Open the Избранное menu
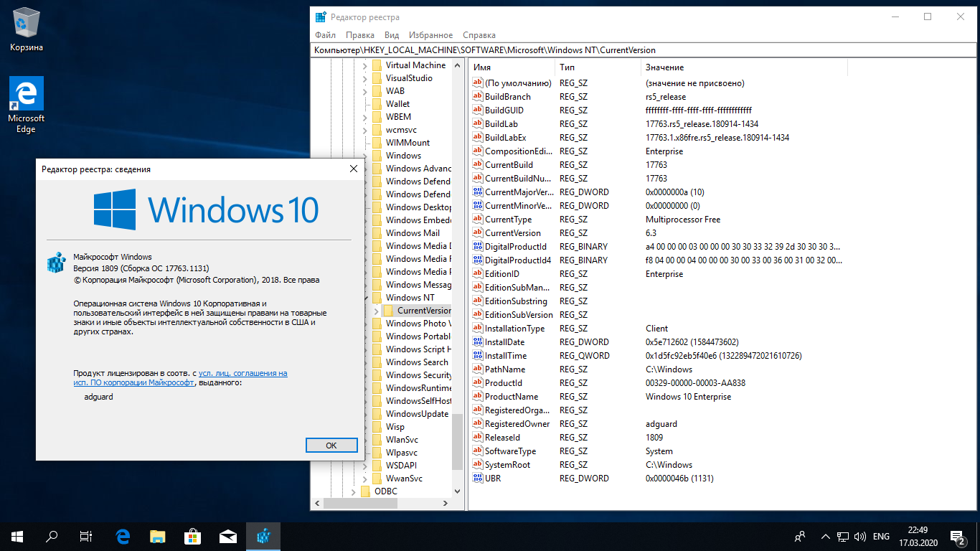980x551 pixels. [x=430, y=35]
